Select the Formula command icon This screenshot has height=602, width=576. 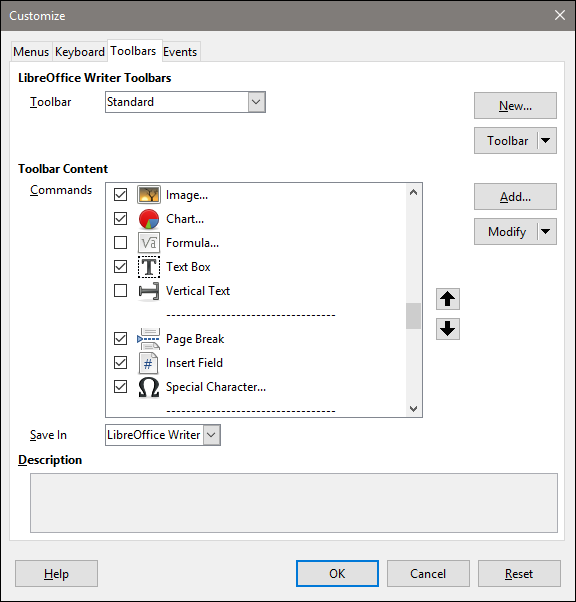tap(149, 243)
